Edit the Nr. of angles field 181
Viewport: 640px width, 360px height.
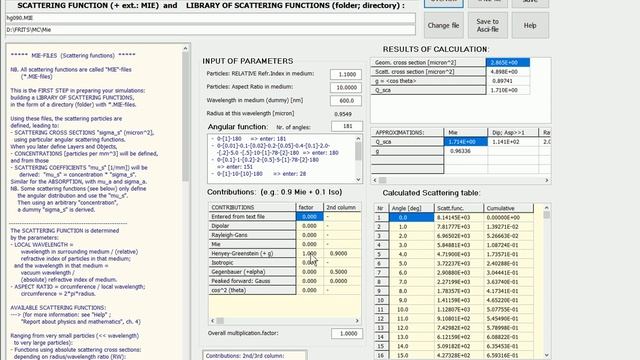tap(347, 127)
